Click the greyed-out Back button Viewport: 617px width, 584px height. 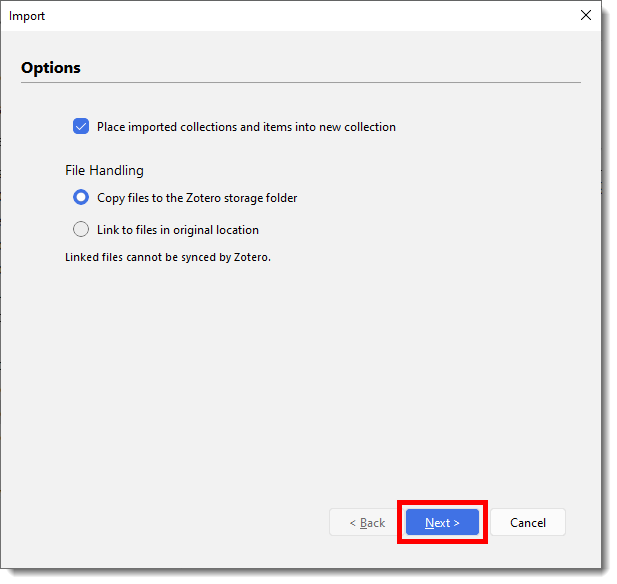point(367,522)
